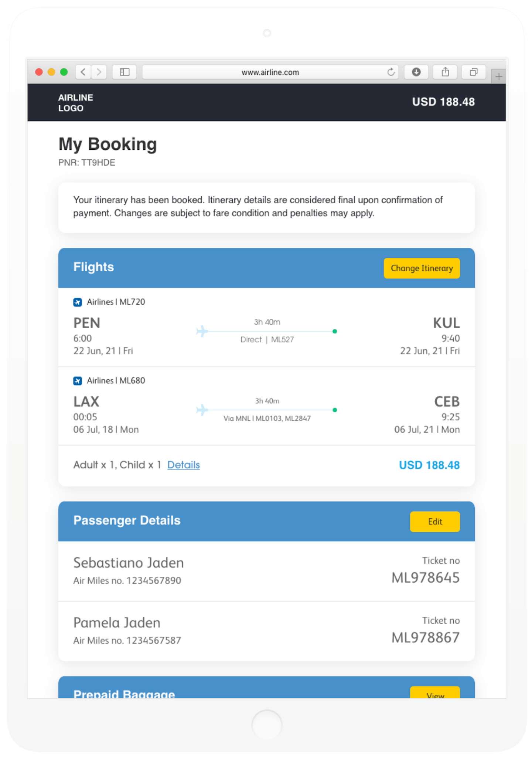Click the airline icon beside ML720
This screenshot has width=532, height=759.
click(x=78, y=302)
